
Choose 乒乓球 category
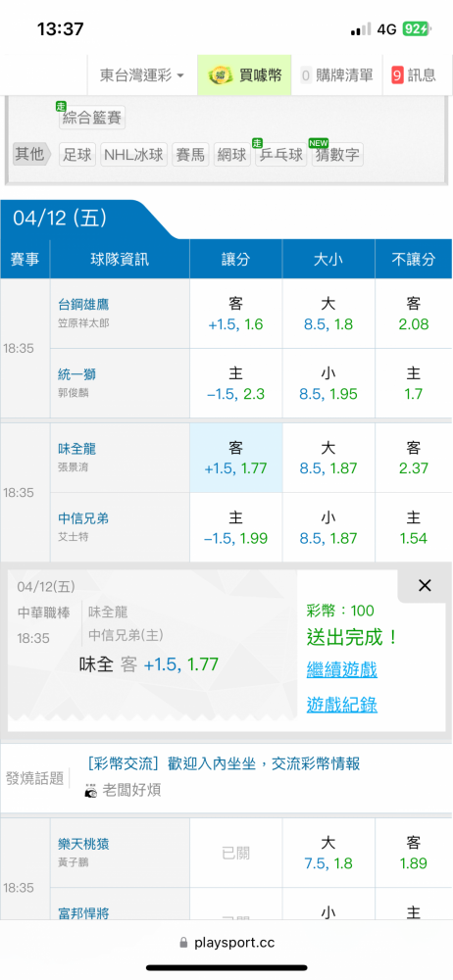[x=281, y=155]
